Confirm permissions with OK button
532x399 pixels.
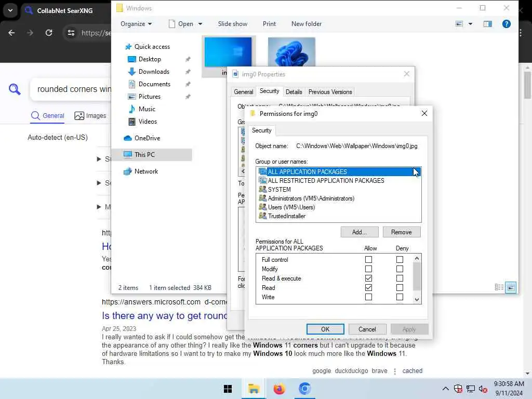pyautogui.click(x=325, y=329)
